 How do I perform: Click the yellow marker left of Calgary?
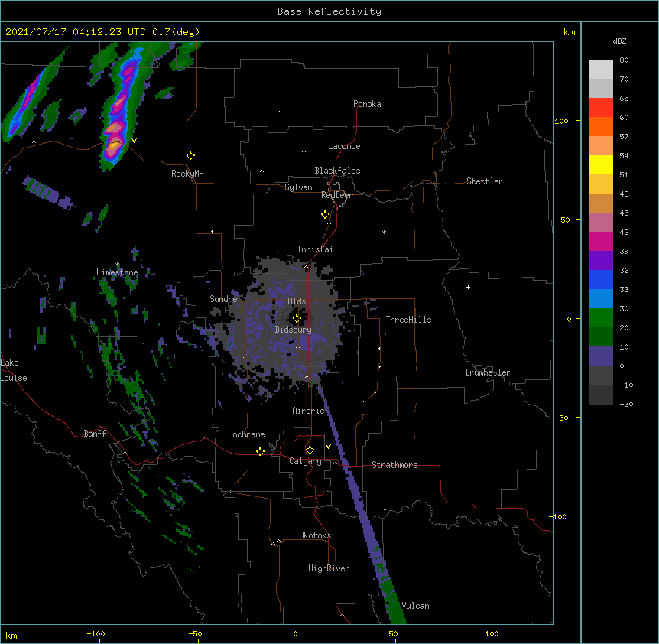(260, 451)
